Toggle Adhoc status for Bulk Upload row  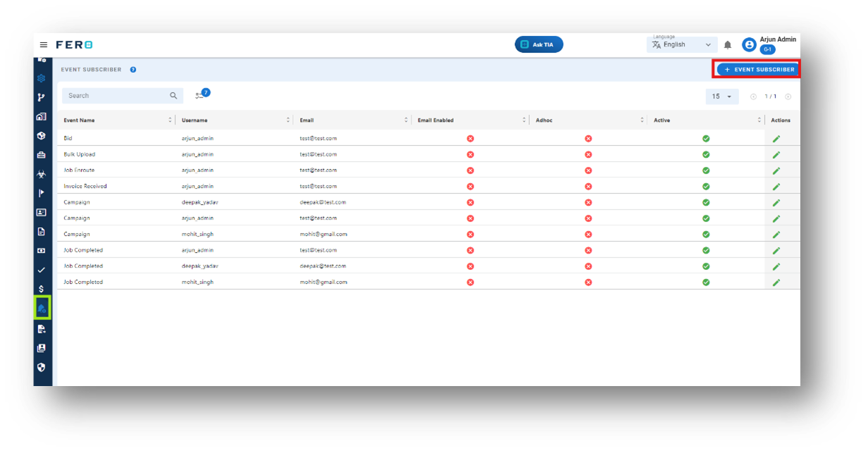coord(588,154)
